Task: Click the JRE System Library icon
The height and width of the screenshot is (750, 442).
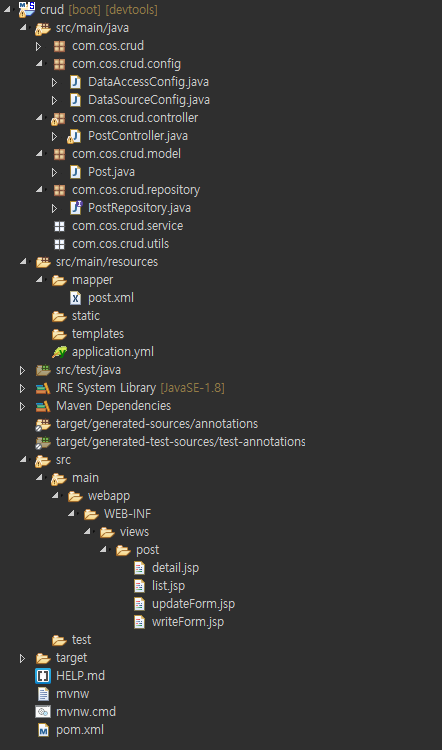Action: click(43, 388)
